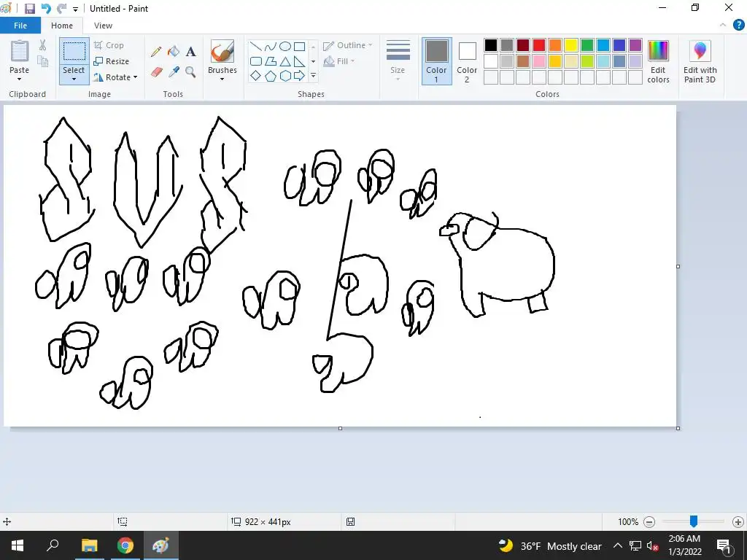Choose the yellow color swatch

[570, 45]
